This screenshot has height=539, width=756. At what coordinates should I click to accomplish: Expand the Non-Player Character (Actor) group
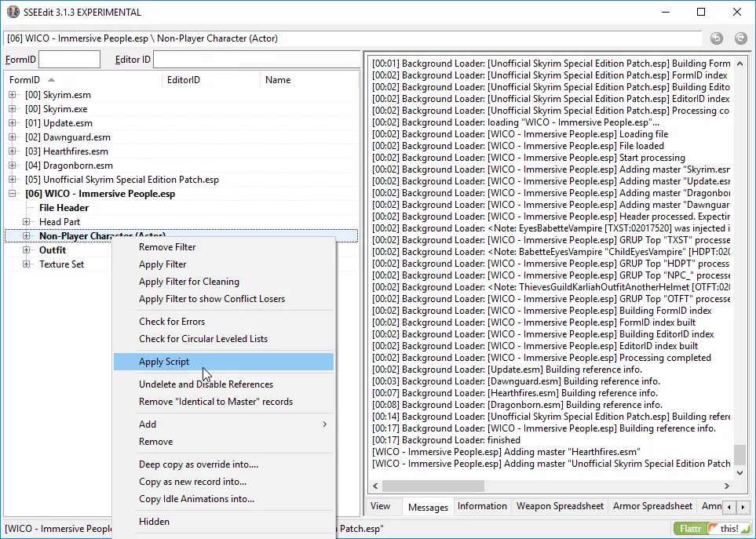27,236
